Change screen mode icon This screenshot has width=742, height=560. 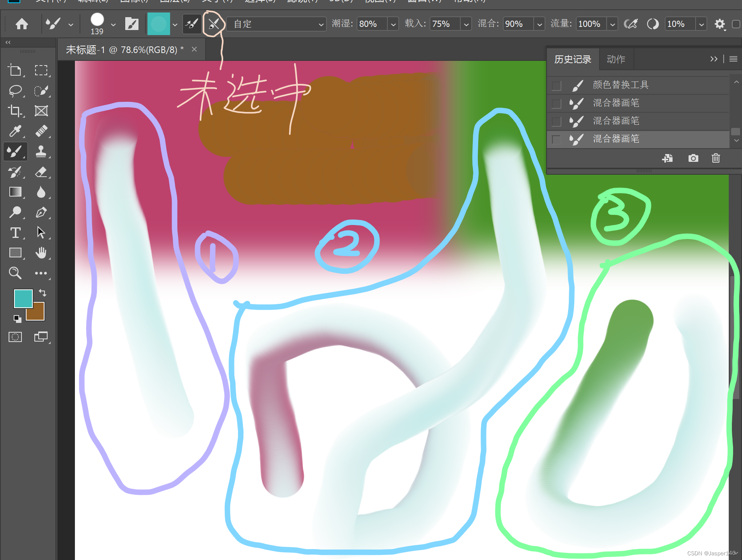(41, 337)
